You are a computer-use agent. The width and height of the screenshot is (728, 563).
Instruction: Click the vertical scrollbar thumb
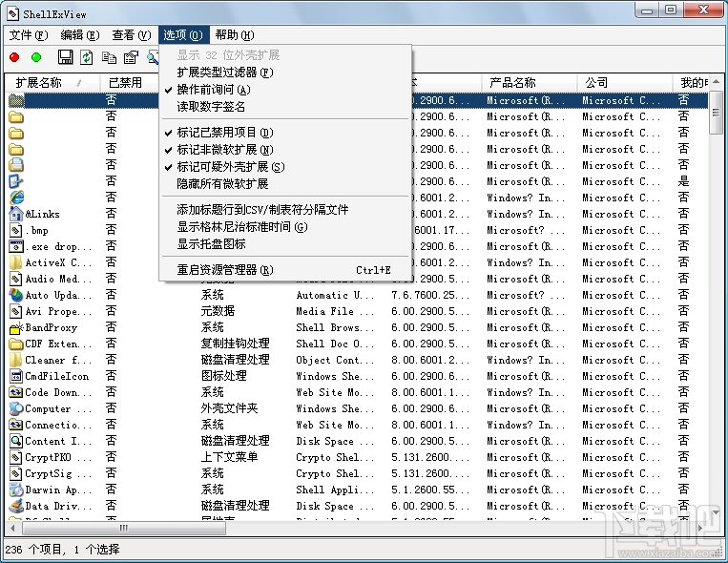click(x=716, y=112)
